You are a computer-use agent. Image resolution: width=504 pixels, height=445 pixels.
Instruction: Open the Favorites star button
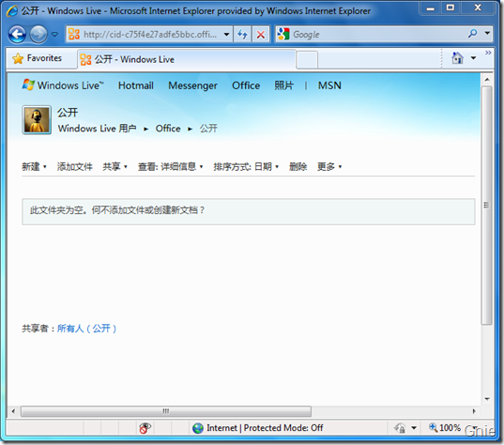pos(37,58)
